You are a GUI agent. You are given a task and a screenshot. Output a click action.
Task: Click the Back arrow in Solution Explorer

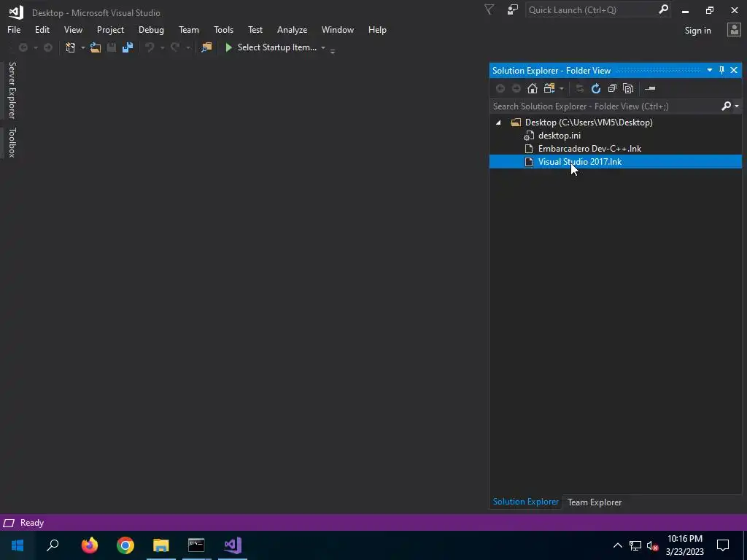[x=500, y=88]
